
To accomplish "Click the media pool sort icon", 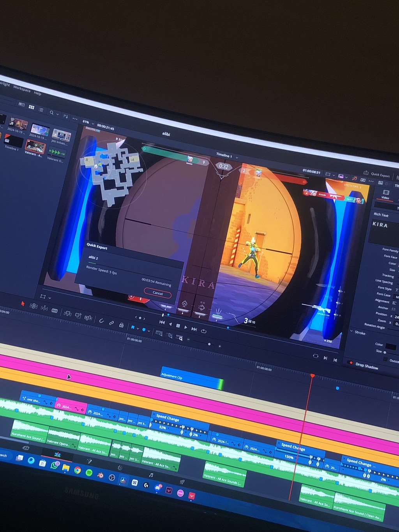I will pos(65,116).
